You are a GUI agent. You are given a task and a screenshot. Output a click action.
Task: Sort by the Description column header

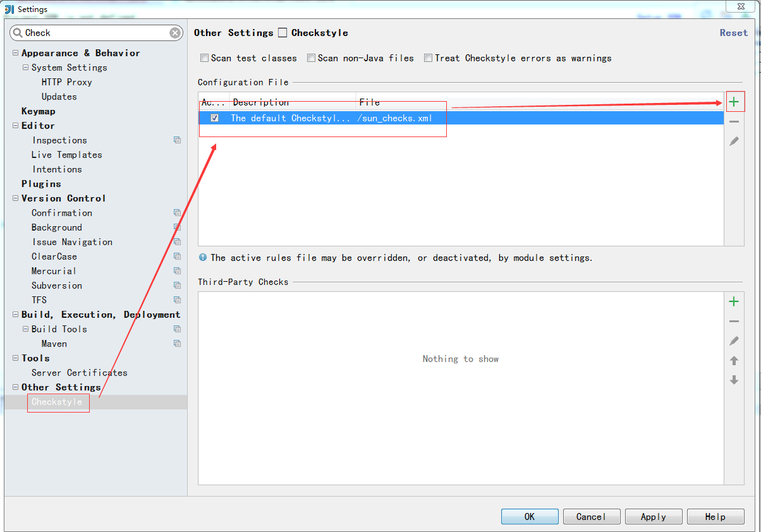tap(292, 102)
